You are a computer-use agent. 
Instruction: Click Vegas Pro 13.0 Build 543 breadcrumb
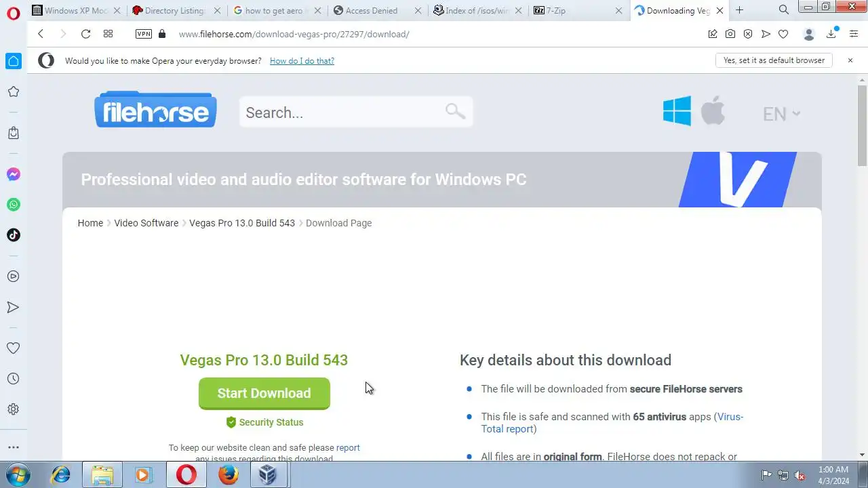(242, 223)
